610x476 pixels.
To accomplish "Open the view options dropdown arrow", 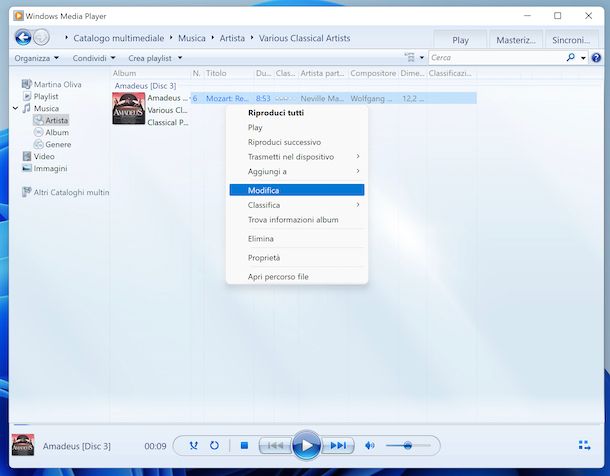I will click(x=422, y=58).
